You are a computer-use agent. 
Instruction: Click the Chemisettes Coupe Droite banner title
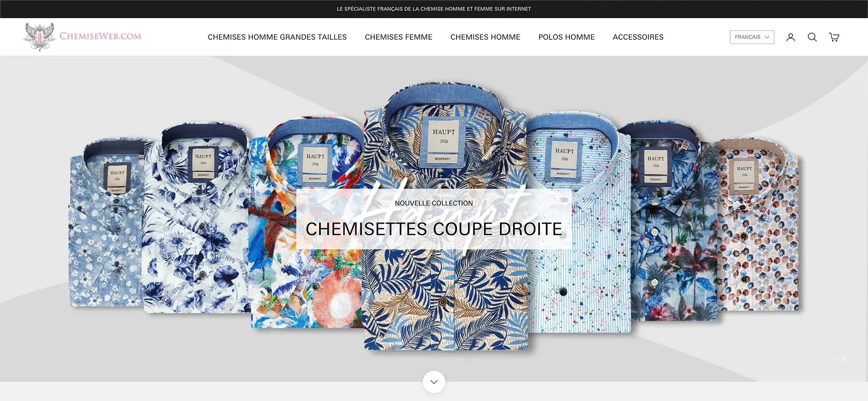point(434,229)
